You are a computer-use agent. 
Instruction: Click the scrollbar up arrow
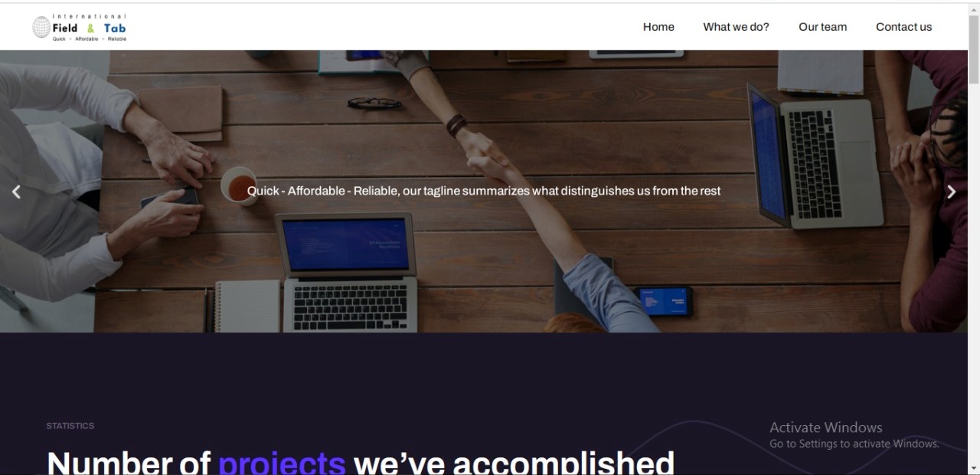tap(974, 8)
